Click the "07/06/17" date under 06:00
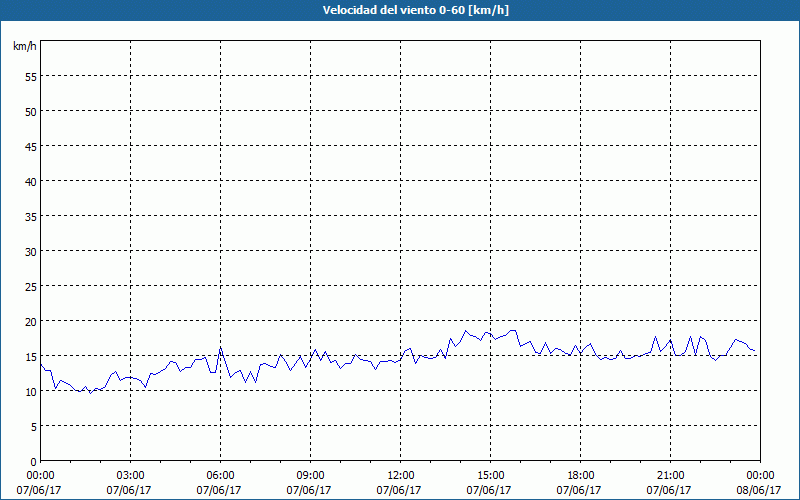The image size is (800, 500). (x=219, y=490)
